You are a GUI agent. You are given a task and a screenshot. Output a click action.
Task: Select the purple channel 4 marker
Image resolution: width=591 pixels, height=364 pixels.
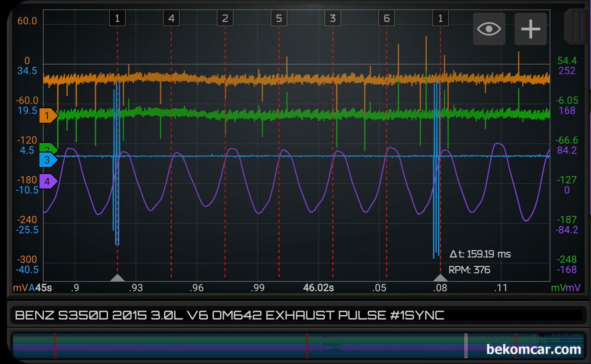tap(48, 181)
